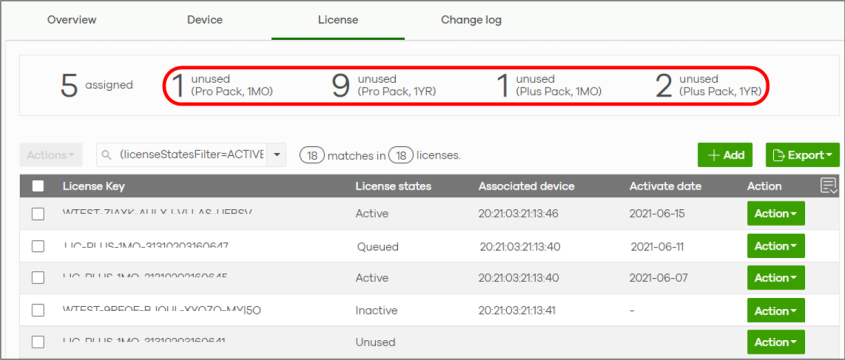
Task: Tick the checkbox for the Unused license row
Action: tap(38, 342)
